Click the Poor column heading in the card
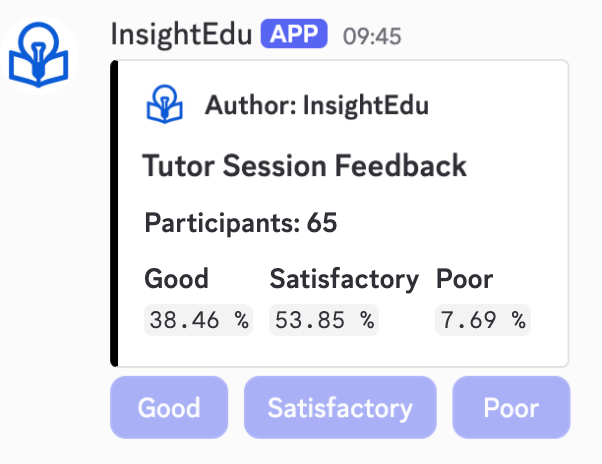Screen dimensions: 602x464 tap(465, 279)
